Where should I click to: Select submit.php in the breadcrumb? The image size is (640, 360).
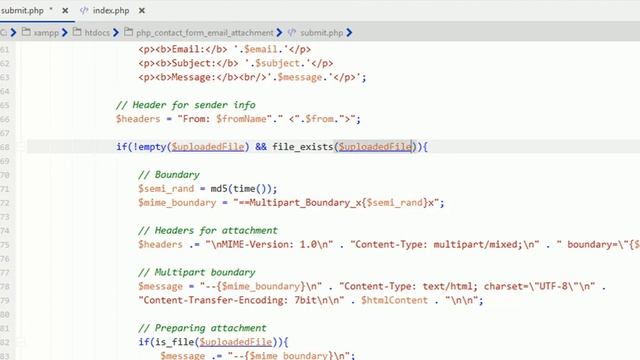[322, 33]
